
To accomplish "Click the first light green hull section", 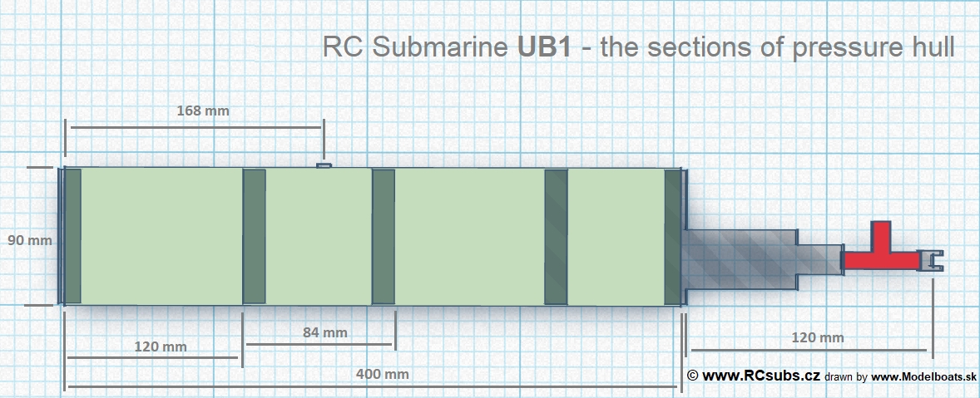I will (x=161, y=236).
